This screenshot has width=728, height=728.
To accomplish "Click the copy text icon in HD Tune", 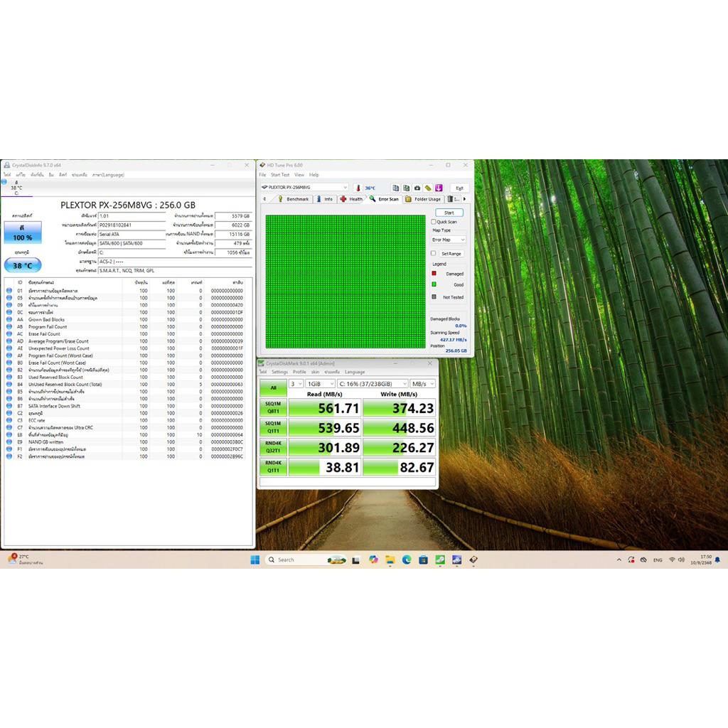I will click(396, 188).
